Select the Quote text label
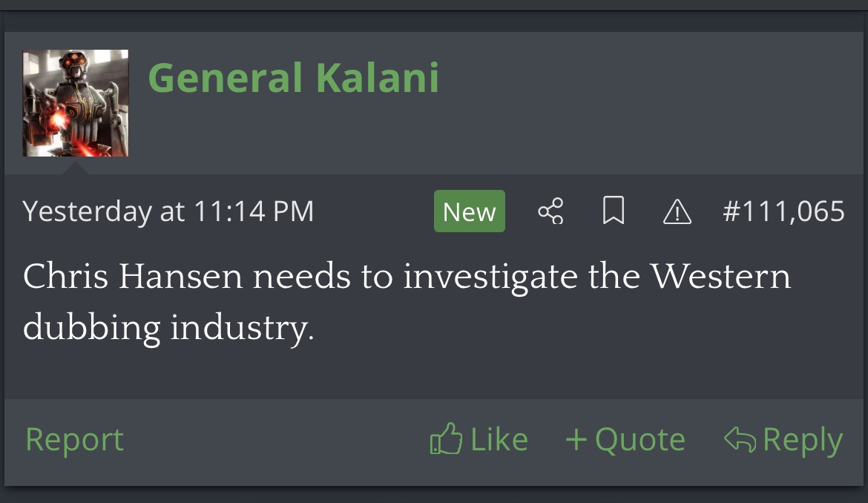 pos(640,439)
